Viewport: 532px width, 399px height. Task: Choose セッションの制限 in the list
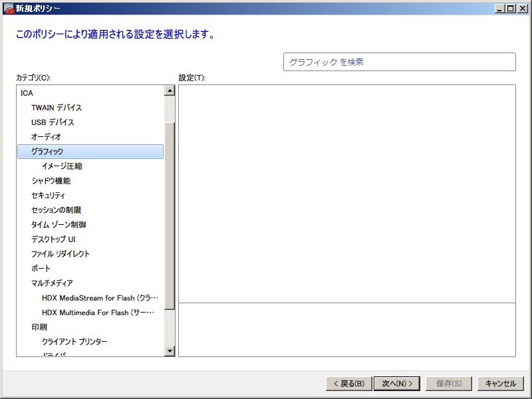[56, 210]
